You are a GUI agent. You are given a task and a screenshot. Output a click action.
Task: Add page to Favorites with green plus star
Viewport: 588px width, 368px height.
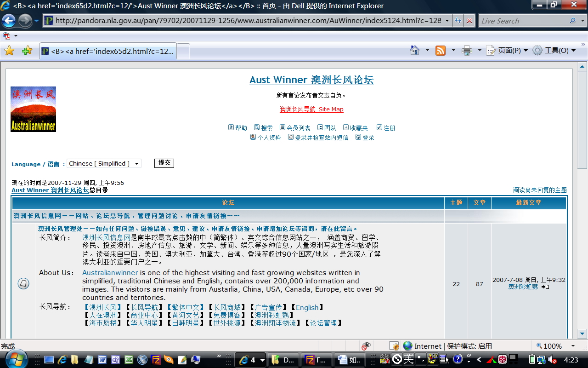[x=27, y=51]
